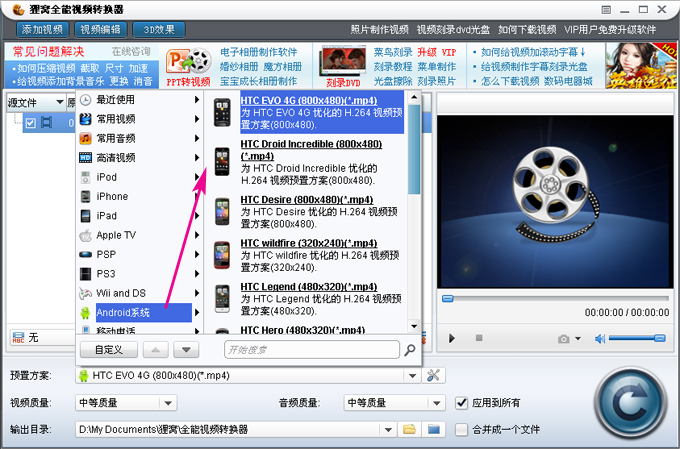Click the clock icon beside 最近使用

point(85,100)
